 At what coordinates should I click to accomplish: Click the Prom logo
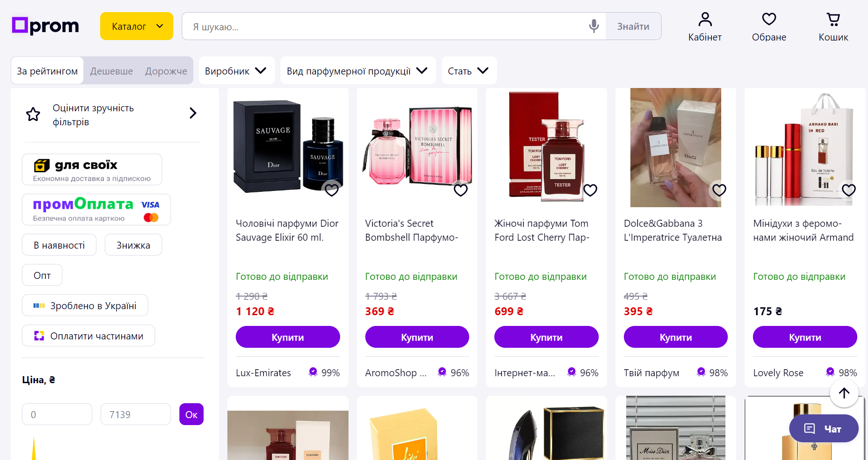(45, 26)
